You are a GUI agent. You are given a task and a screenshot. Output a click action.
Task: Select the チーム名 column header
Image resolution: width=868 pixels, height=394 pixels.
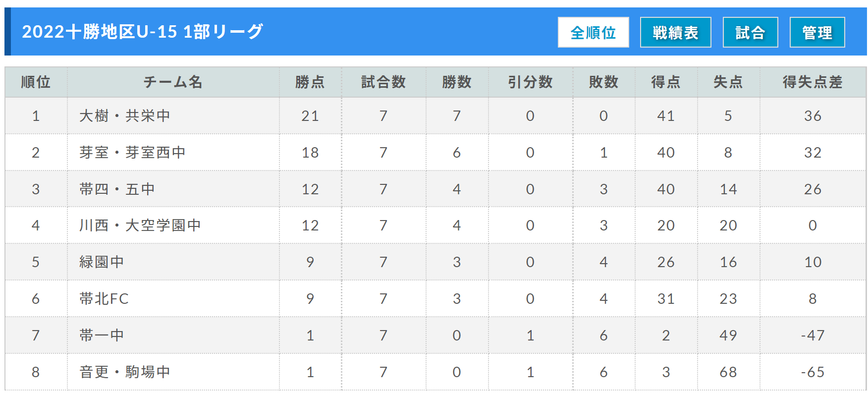[173, 82]
